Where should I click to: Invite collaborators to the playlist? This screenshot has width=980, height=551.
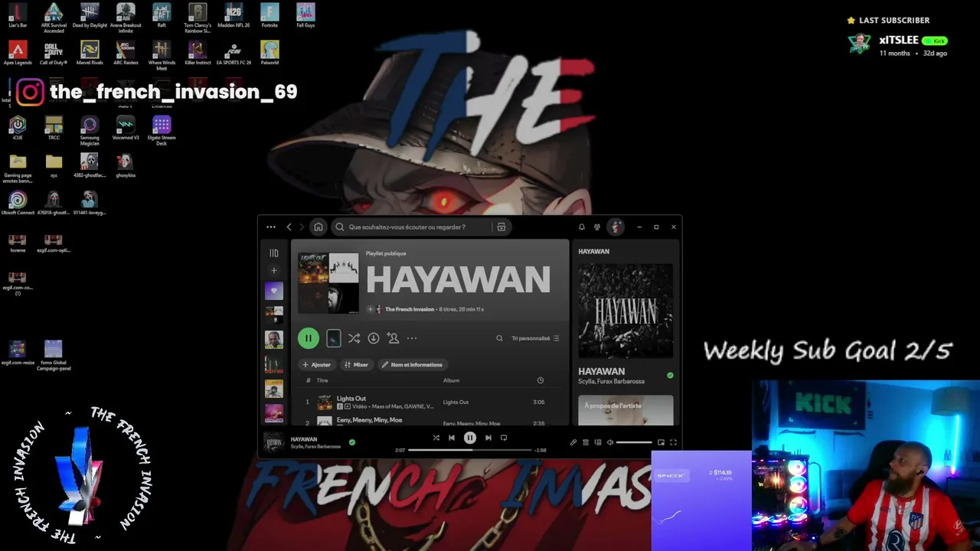[x=393, y=338]
